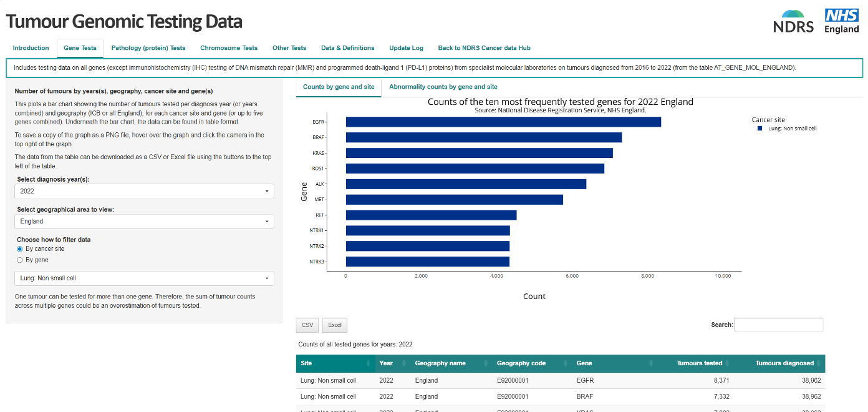This screenshot has height=412, width=868.
Task: Select the By gene radio button
Action: pyautogui.click(x=20, y=260)
